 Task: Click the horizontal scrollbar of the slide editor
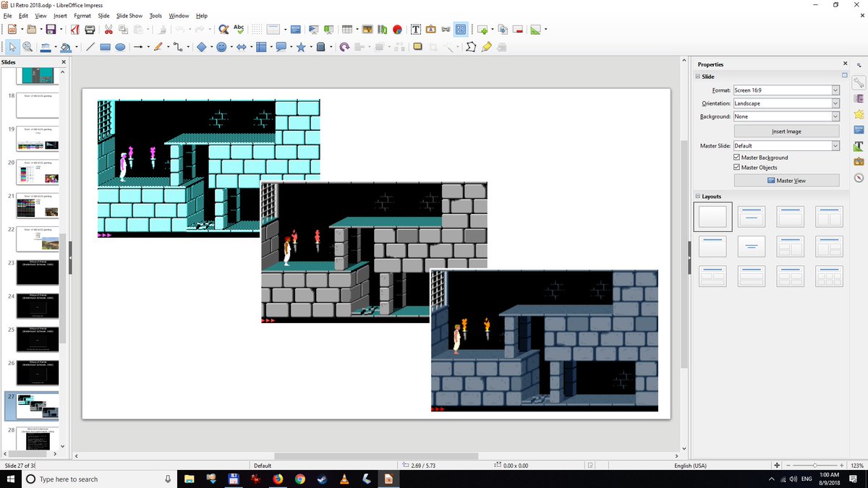[375, 456]
